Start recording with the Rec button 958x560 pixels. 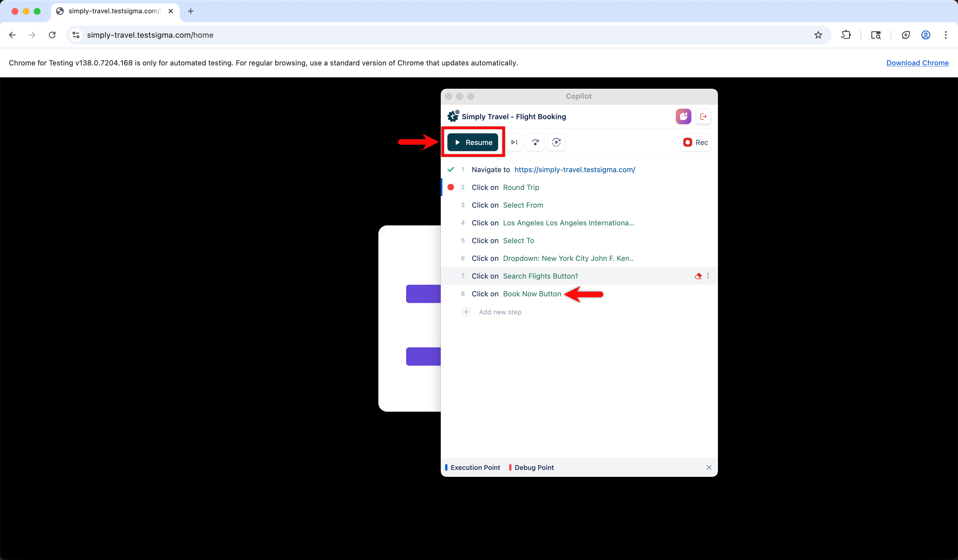(x=695, y=142)
